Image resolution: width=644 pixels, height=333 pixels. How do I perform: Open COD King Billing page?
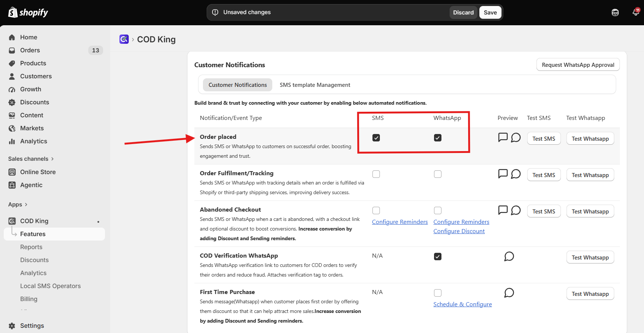click(29, 299)
